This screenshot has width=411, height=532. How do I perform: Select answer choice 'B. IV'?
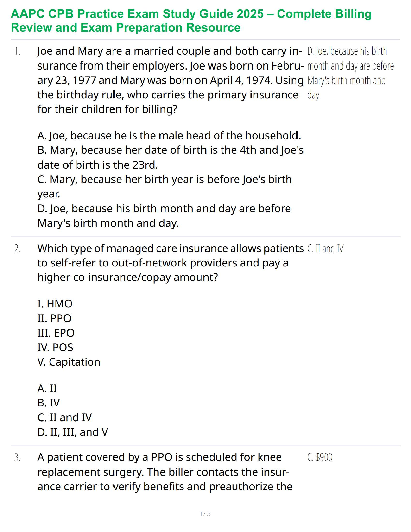click(49, 403)
